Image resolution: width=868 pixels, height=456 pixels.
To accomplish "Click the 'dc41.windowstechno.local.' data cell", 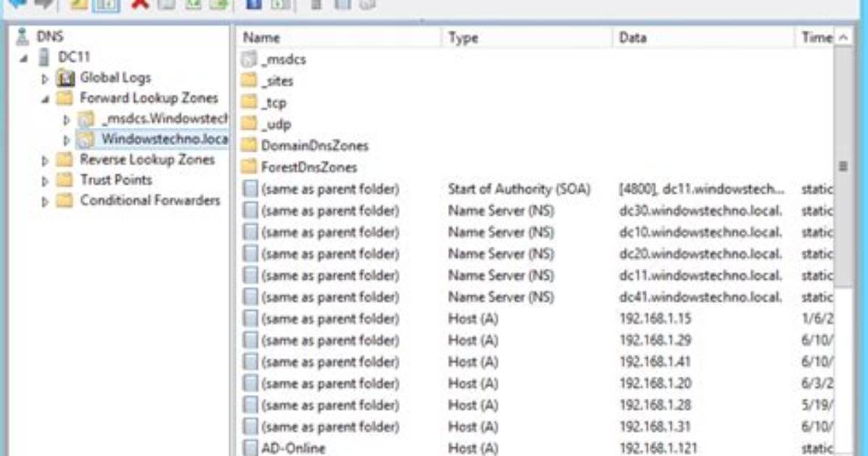I will point(701,297).
